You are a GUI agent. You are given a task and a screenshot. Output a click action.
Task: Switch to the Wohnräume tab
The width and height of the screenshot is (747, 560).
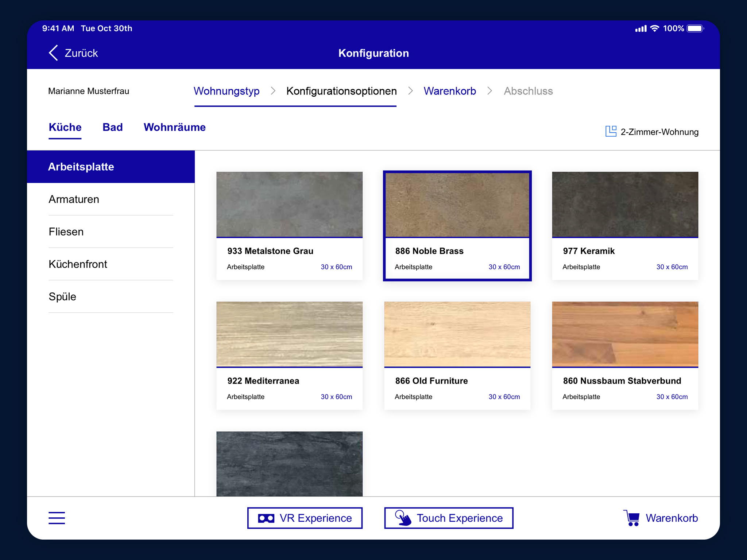[174, 127]
